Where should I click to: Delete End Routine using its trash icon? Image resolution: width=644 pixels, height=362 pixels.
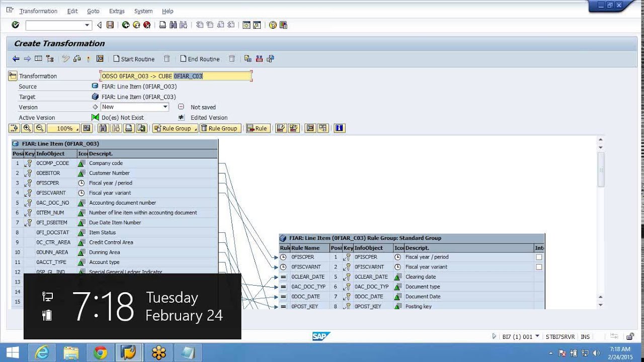(x=232, y=59)
